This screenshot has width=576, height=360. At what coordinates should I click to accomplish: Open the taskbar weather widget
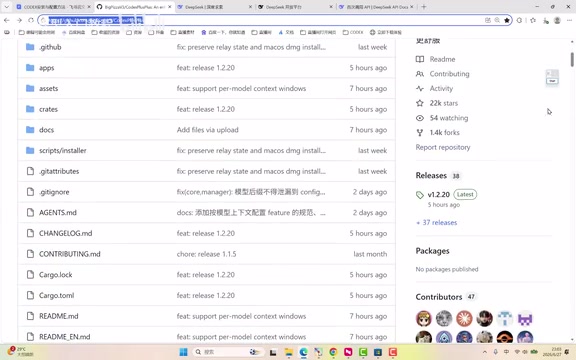point(20,352)
